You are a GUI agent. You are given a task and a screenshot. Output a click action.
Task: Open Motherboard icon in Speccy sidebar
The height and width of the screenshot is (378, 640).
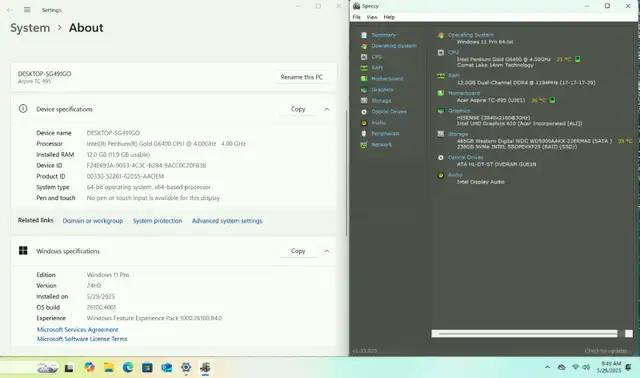[x=364, y=79]
